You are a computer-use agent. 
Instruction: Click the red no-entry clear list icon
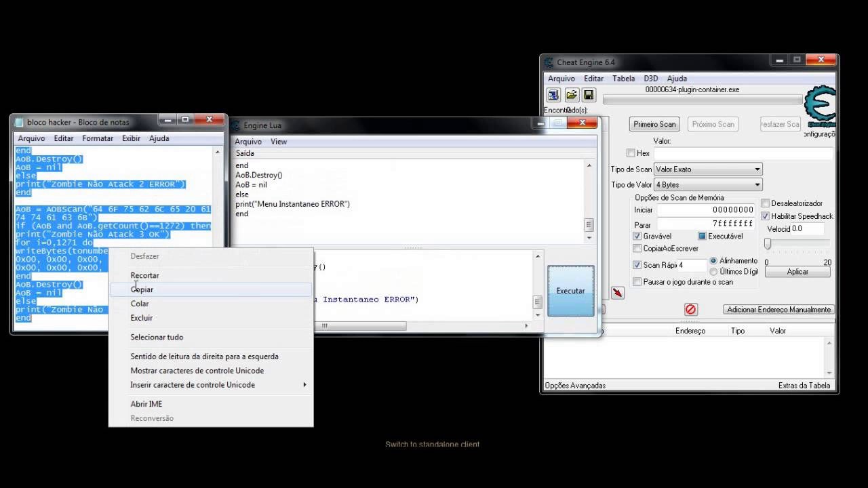pyautogui.click(x=690, y=310)
